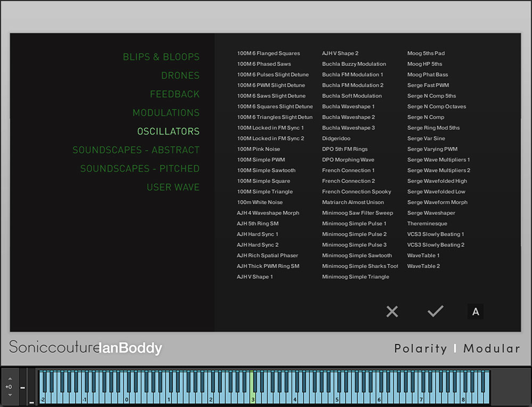This screenshot has width=532, height=407.
Task: Open the Soundscapes - Abstract category
Action: click(136, 150)
